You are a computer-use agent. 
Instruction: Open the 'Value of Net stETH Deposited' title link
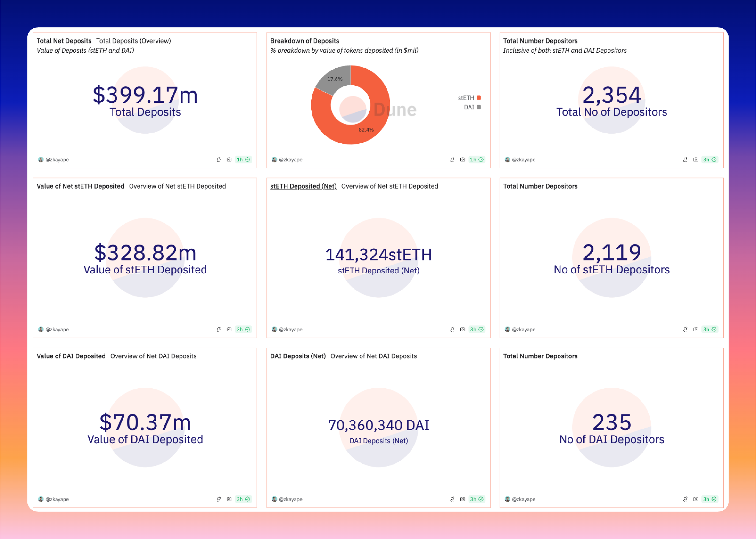pos(80,186)
